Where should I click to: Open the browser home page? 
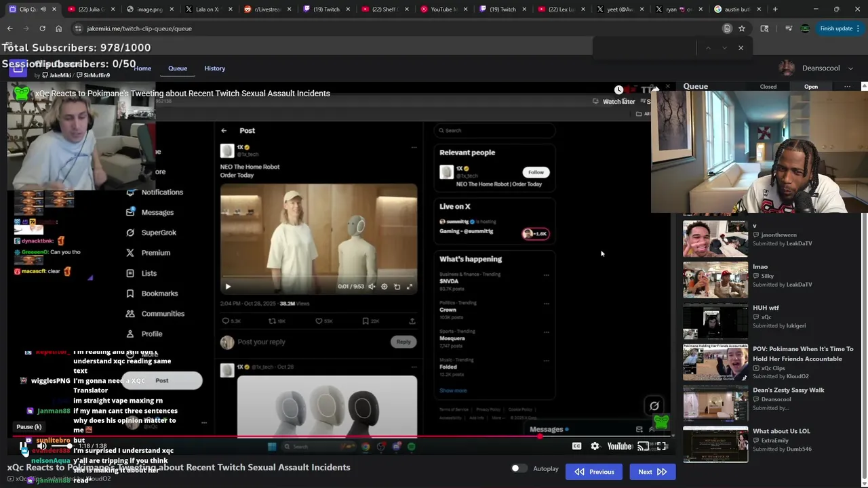point(58,28)
